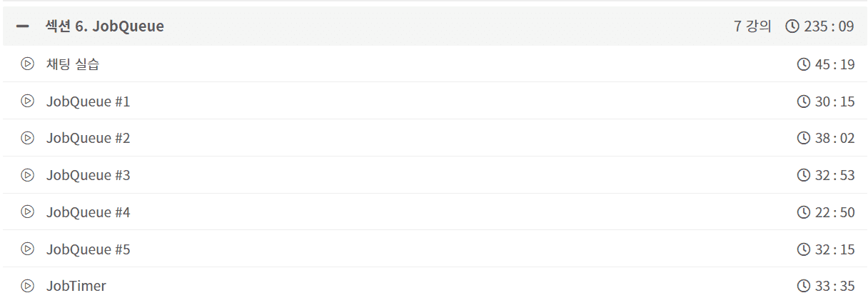
Task: Click the play icon beside JobQueue #5
Action: click(x=28, y=249)
